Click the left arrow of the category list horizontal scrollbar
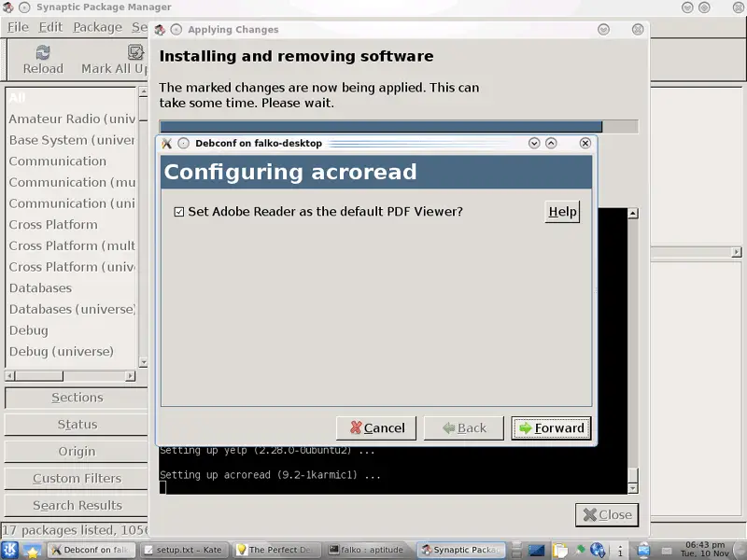The width and height of the screenshot is (747, 560). 9,376
